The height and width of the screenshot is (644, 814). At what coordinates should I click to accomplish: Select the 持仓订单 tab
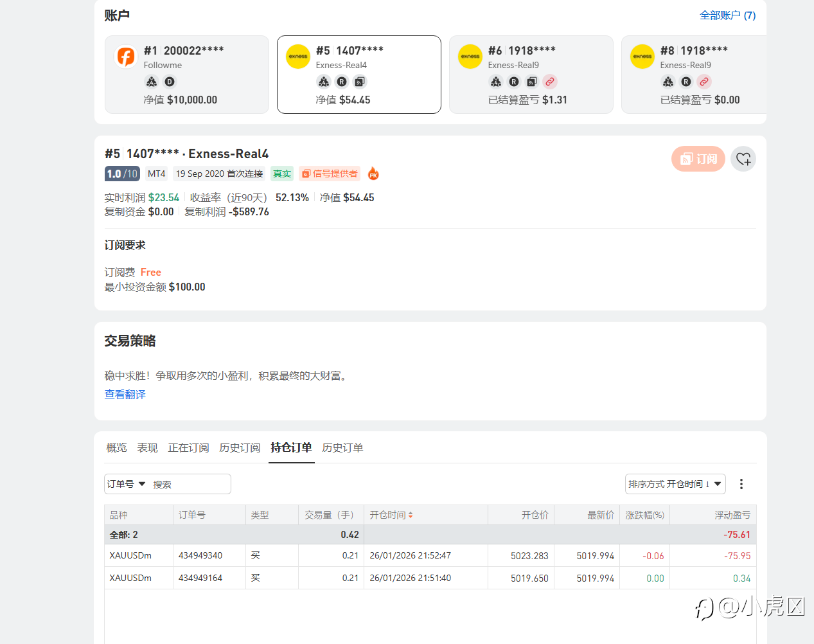tap(291, 447)
